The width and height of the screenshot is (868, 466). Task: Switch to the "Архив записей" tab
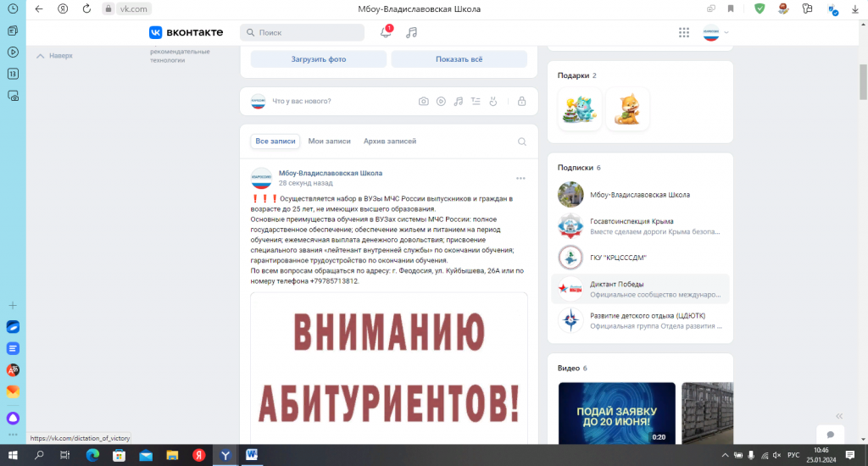pos(390,141)
